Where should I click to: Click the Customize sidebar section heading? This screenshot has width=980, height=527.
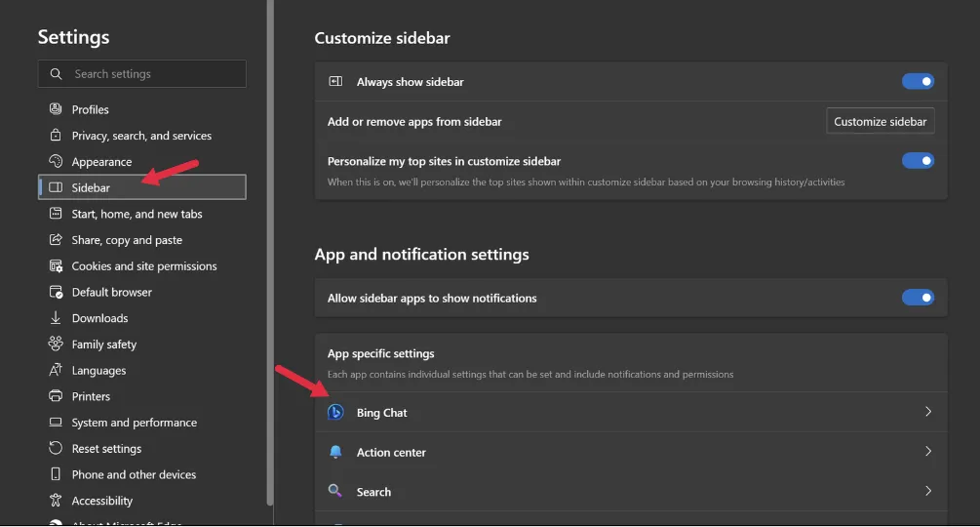pos(382,38)
